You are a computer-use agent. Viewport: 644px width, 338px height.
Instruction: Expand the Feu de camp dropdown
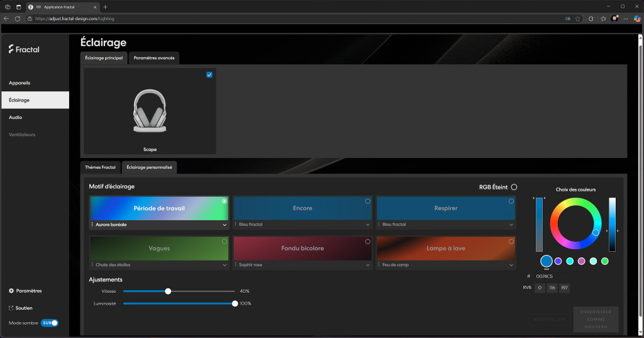click(x=511, y=265)
